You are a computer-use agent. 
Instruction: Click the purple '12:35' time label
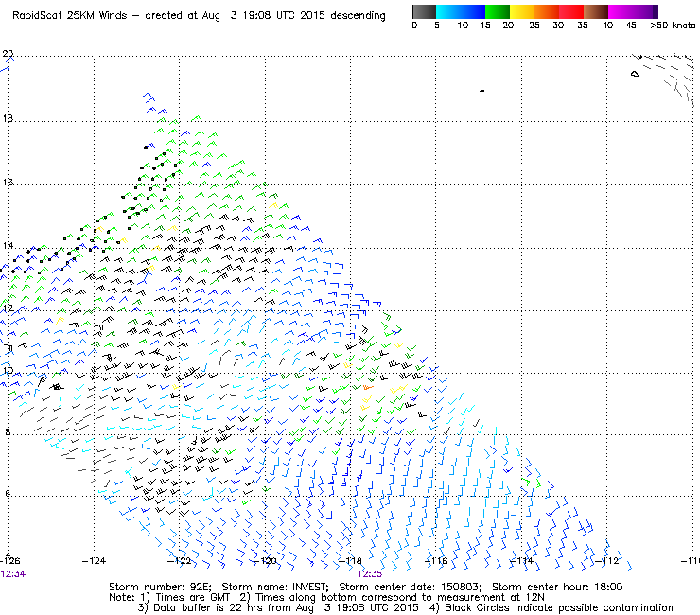pyautogui.click(x=370, y=574)
